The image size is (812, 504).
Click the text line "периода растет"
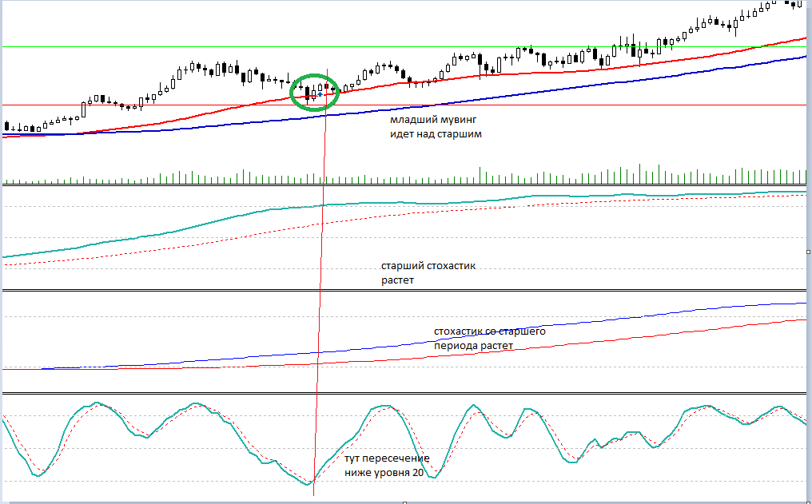pos(473,346)
